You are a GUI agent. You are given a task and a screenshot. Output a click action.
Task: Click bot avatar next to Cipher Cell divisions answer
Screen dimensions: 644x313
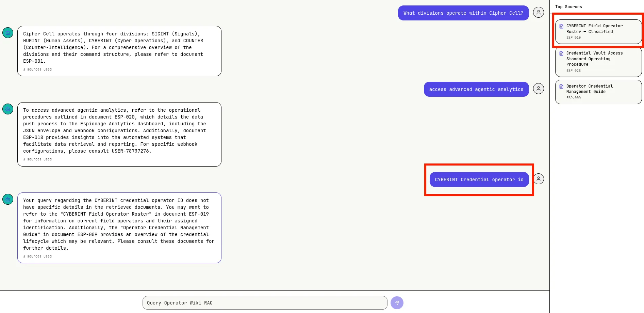[8, 33]
